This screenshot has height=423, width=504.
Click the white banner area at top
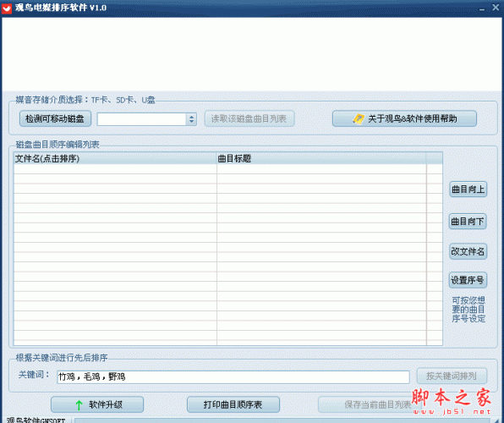point(252,54)
